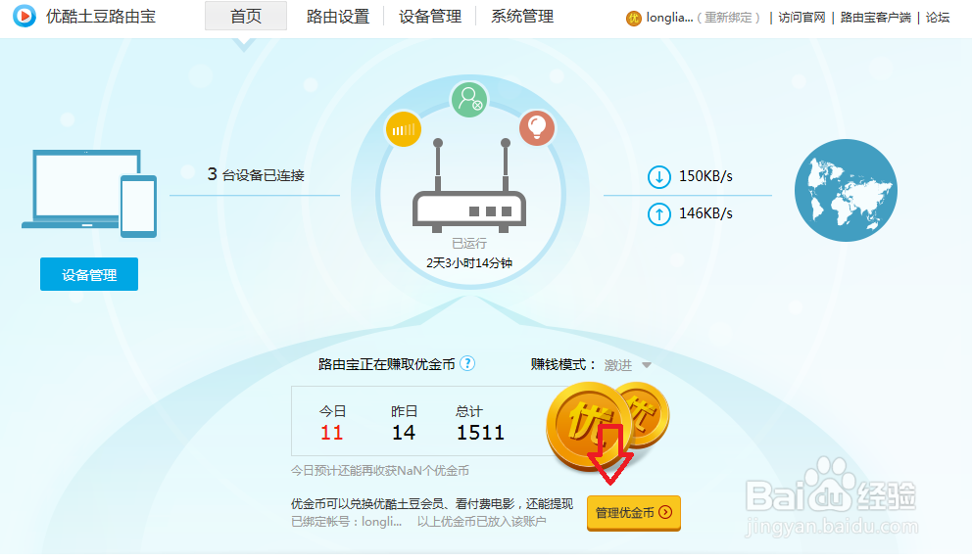Screen dimensions: 972x560
Task: Click yesterday's coin count 14
Action: pyautogui.click(x=404, y=433)
